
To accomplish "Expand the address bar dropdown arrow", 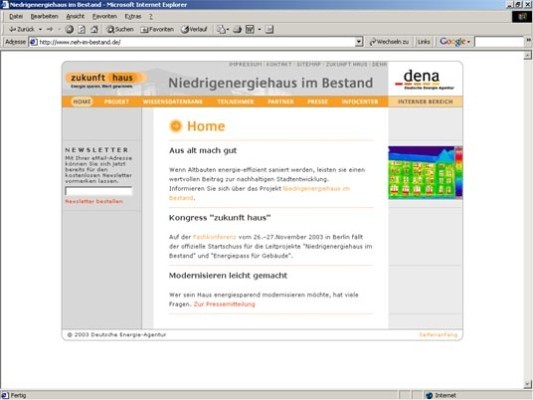I will click(359, 42).
